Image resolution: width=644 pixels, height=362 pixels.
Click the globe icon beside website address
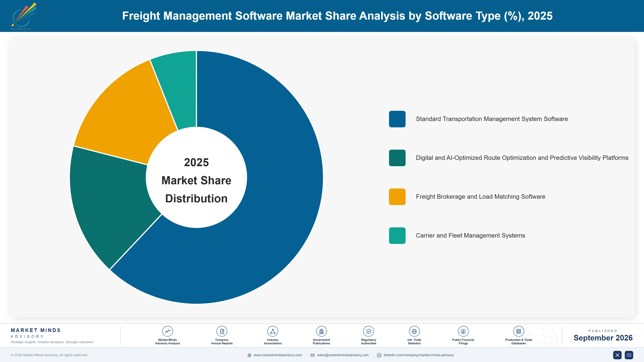point(249,355)
